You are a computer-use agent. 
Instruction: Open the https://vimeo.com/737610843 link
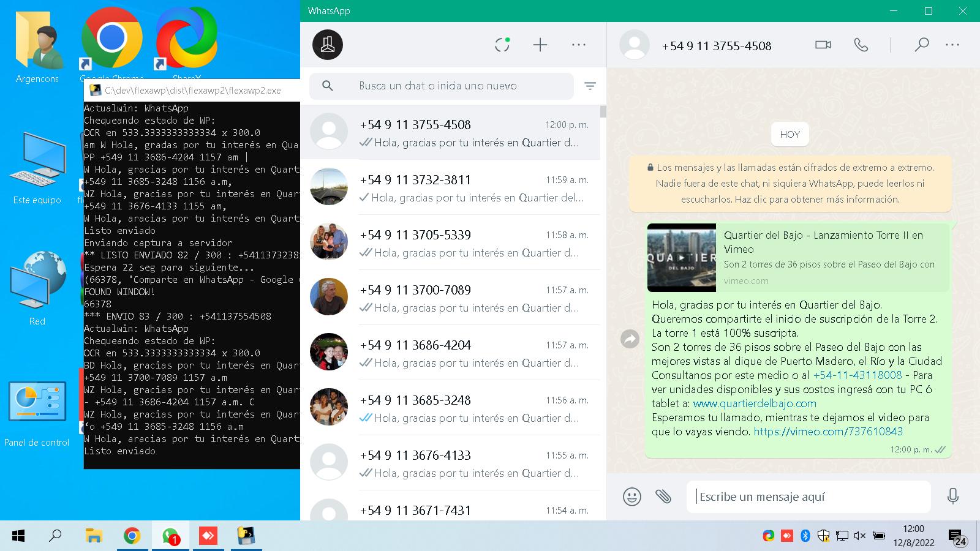pyautogui.click(x=828, y=432)
